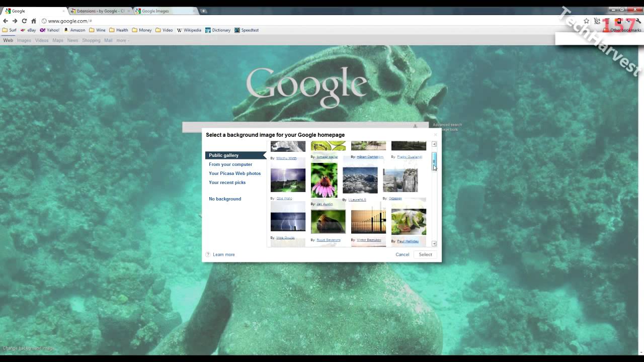Open the Surf bookmarks folder
This screenshot has height=362, width=644.
click(x=10, y=30)
